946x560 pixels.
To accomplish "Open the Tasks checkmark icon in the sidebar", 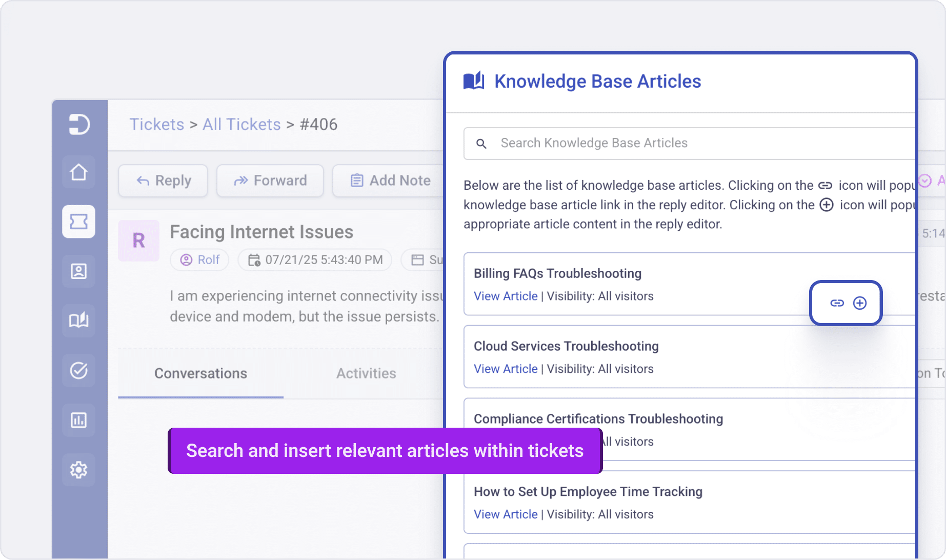I will pyautogui.click(x=78, y=370).
